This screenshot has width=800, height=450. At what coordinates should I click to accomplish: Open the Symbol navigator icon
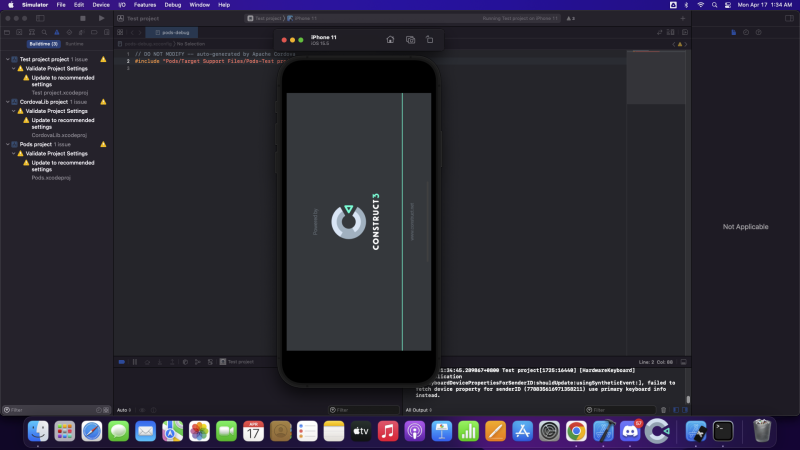pos(32,32)
